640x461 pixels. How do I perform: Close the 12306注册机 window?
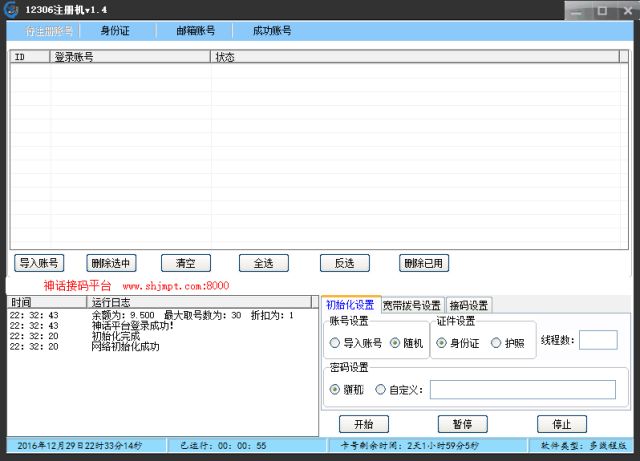click(628, 11)
